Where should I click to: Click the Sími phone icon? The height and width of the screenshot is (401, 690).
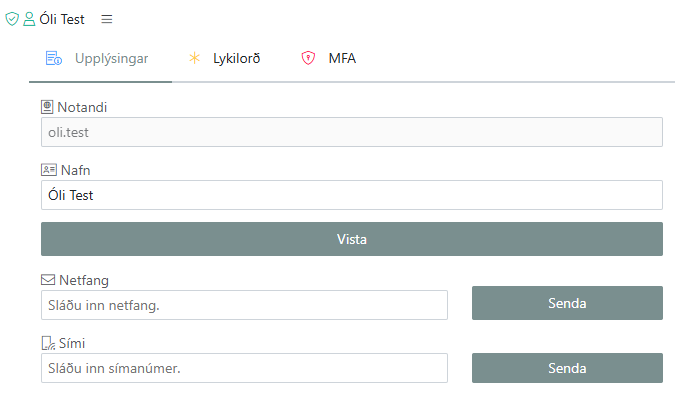48,343
